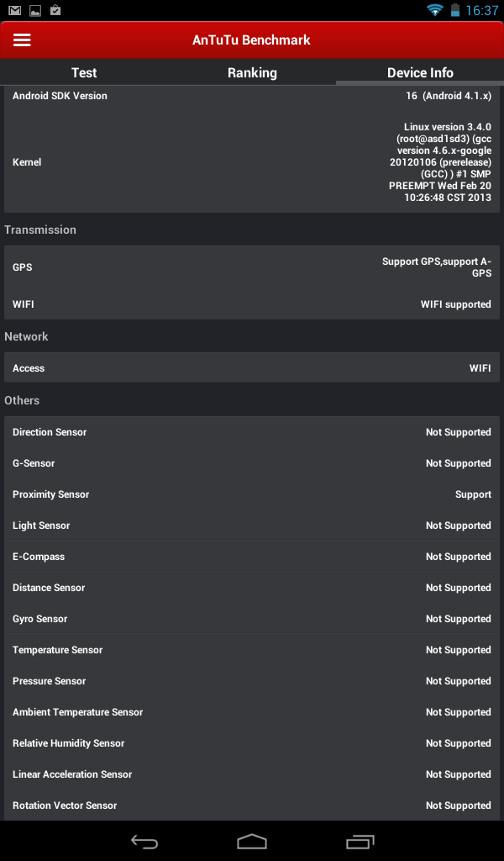Tap the Kernel version row
Image resolution: width=504 pixels, height=861 pixels.
point(252,162)
